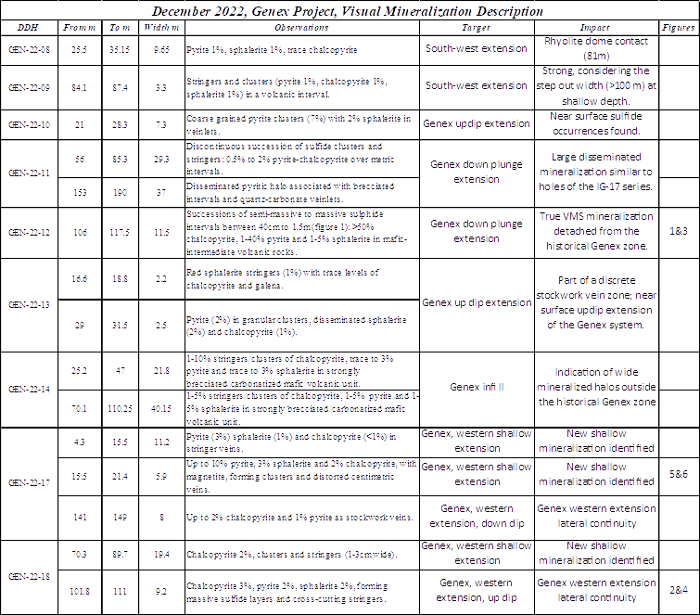Click the To value 31.5

[120, 325]
